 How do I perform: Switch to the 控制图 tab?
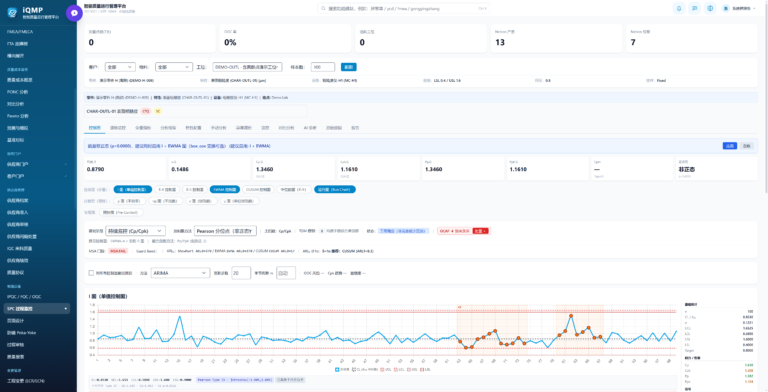click(x=95, y=128)
